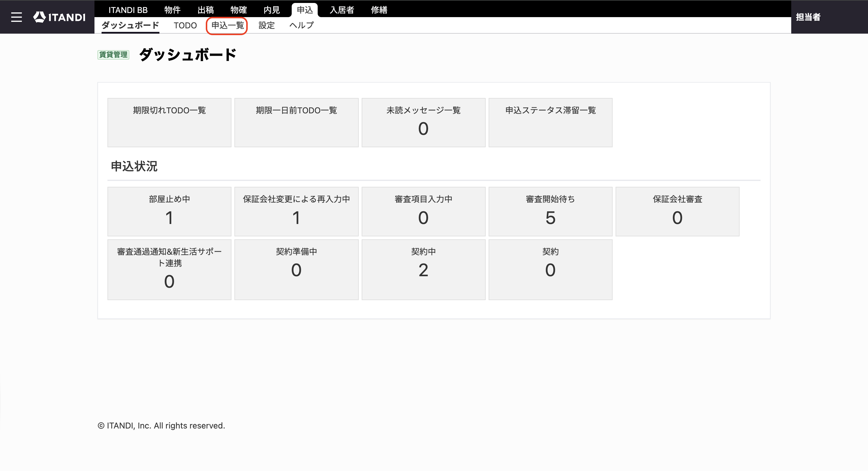This screenshot has height=471, width=868.
Task: Click the ITANDI copyright footer text
Action: (161, 426)
